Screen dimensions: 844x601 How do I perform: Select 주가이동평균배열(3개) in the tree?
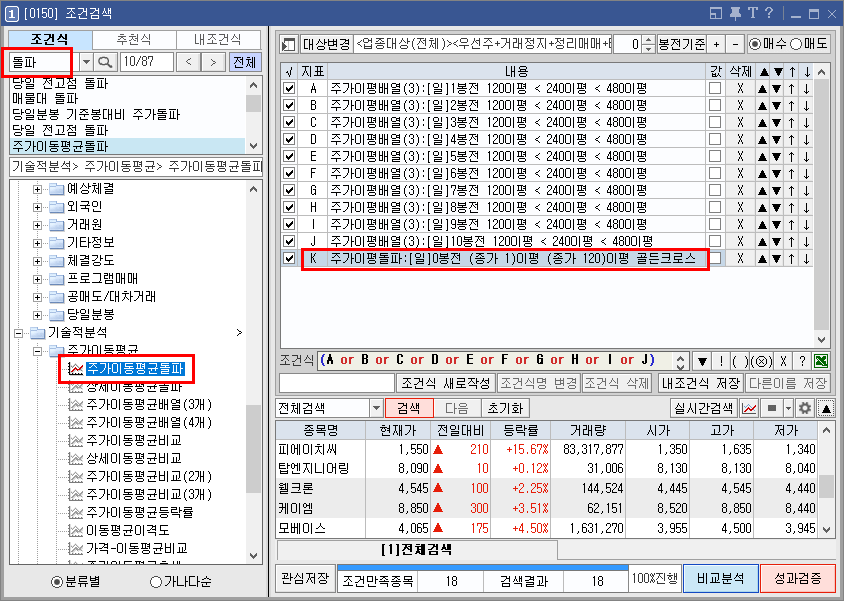[x=149, y=405]
